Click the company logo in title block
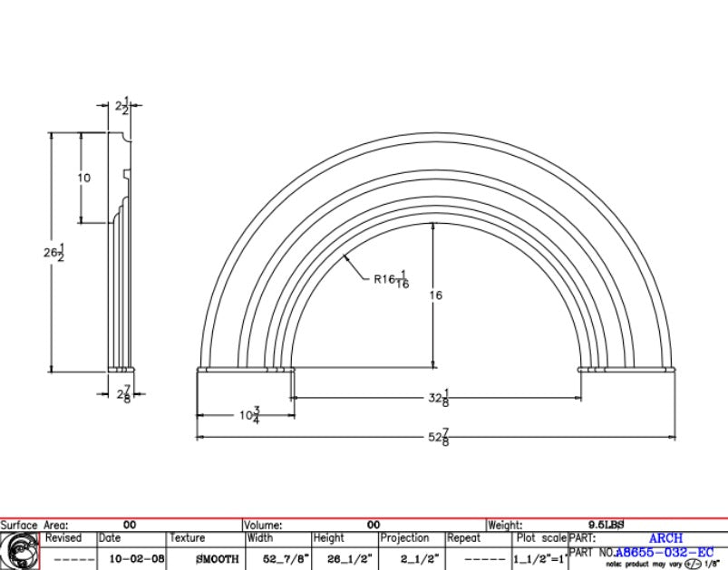The width and height of the screenshot is (728, 570). (x=20, y=551)
